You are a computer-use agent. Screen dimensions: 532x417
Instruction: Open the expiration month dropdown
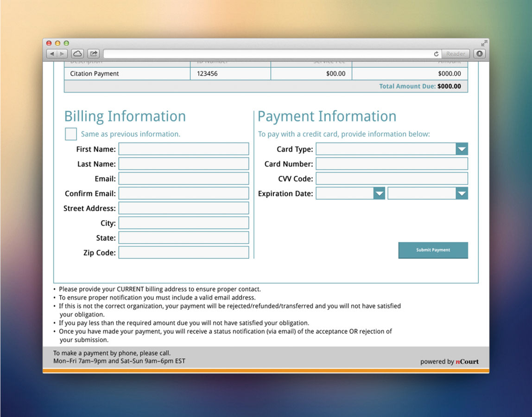pyautogui.click(x=350, y=193)
